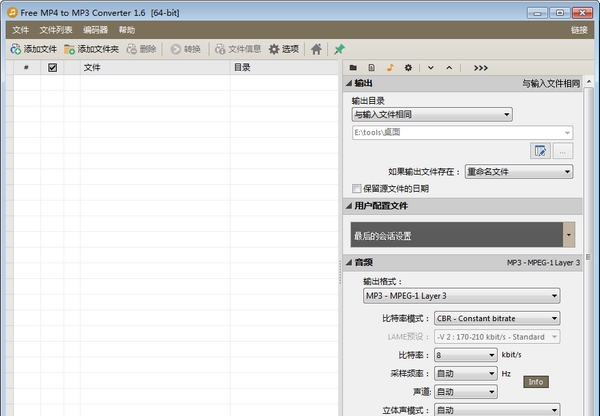The height and width of the screenshot is (416, 600).
Task: Click the # column header
Action: (26, 68)
